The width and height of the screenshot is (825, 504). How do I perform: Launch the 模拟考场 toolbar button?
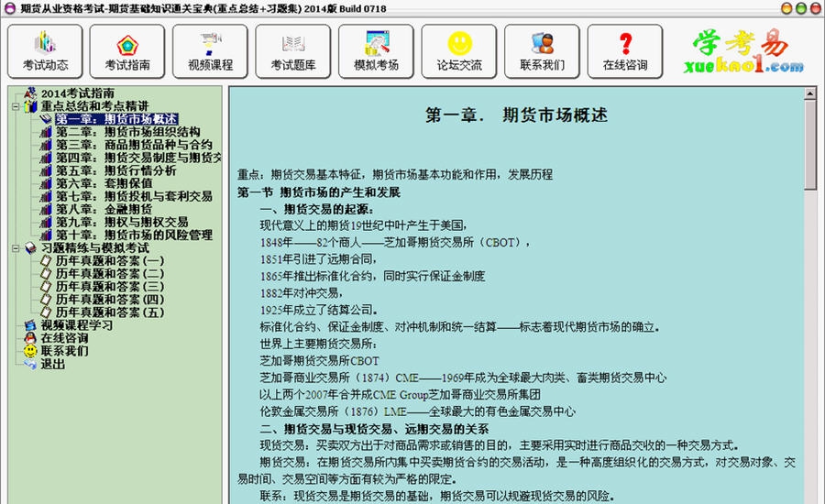376,51
